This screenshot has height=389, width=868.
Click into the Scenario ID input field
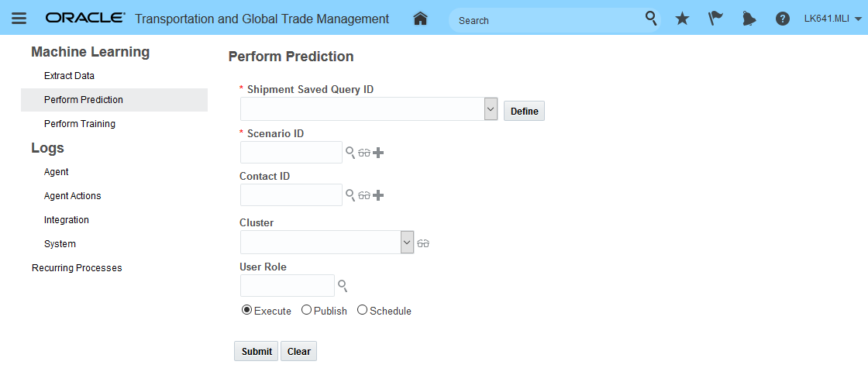291,153
